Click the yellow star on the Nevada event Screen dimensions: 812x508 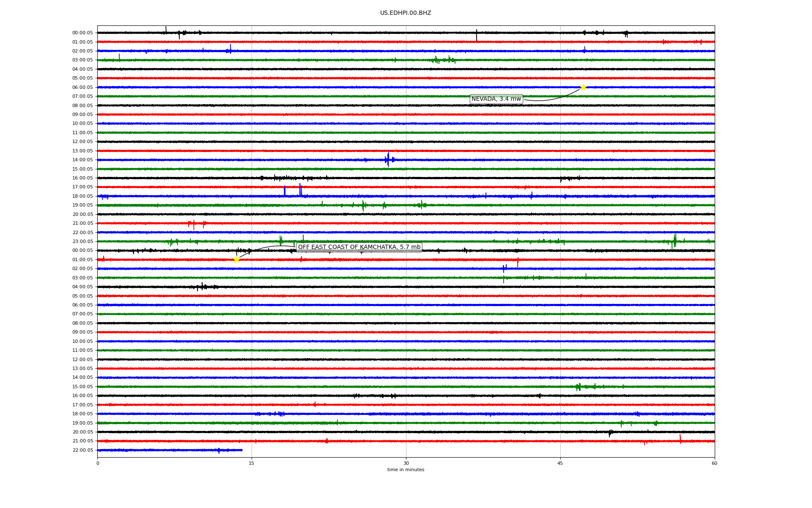[x=583, y=87]
